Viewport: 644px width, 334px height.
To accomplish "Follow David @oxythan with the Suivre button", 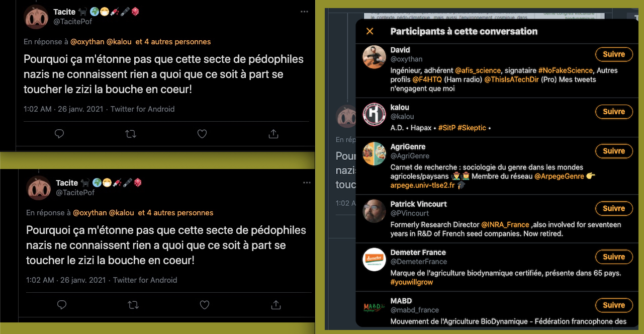I will point(614,54).
